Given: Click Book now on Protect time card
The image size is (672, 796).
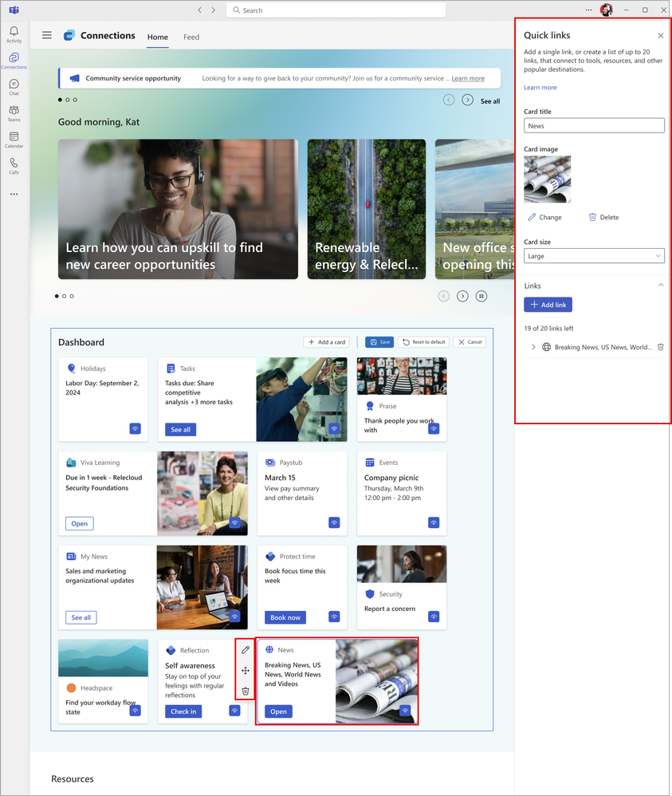Looking at the screenshot, I should [285, 617].
